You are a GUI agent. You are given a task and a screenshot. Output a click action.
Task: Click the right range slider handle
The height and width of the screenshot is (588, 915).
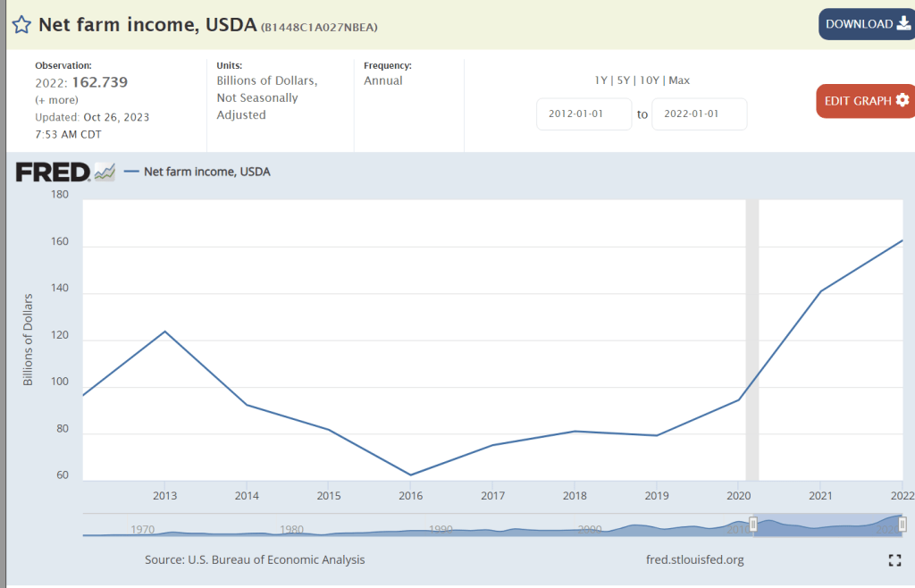[902, 525]
